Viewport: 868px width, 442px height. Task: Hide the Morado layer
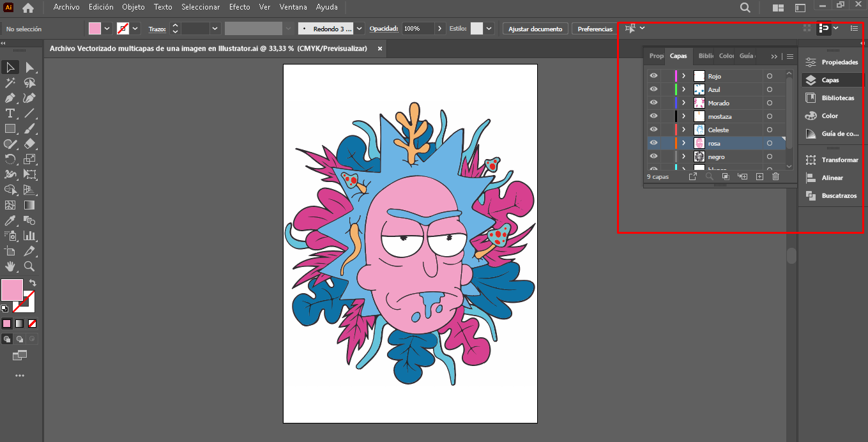(653, 103)
